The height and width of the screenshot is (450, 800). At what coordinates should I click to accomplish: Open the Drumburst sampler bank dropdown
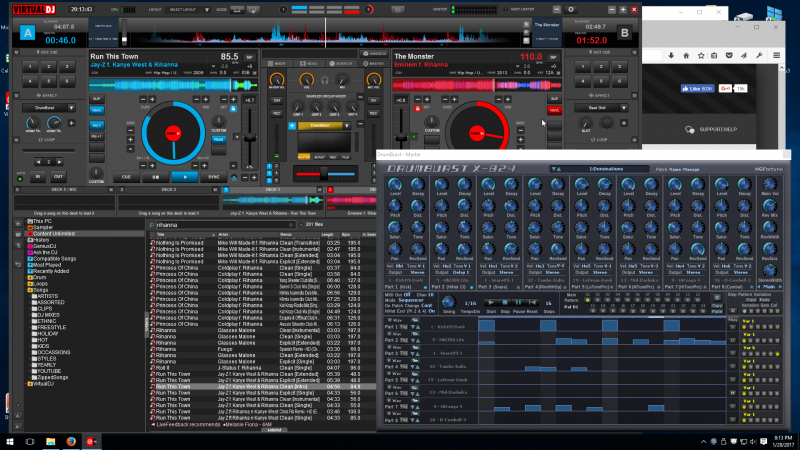[347, 126]
